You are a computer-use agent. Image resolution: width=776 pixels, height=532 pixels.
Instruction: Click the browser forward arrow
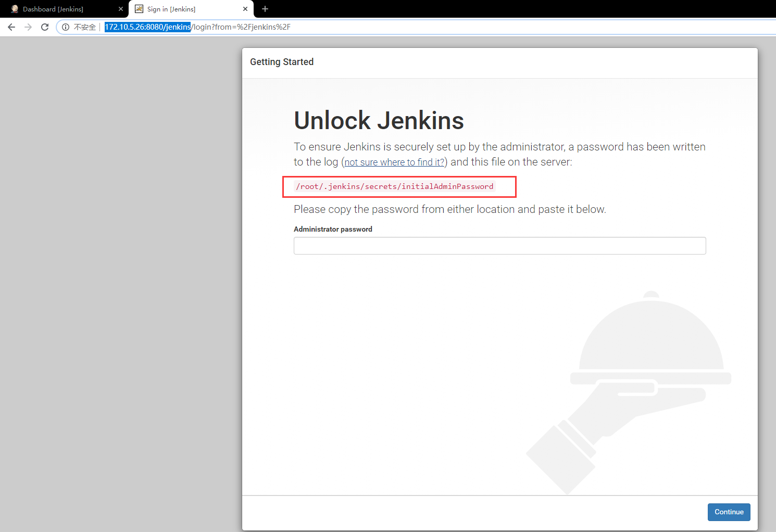(x=28, y=27)
